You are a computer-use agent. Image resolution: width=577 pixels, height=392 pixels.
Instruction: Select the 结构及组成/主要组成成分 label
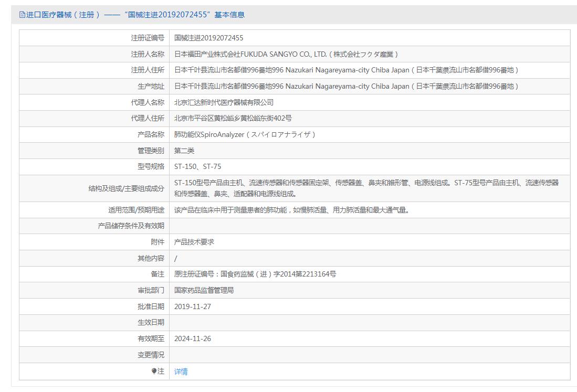pyautogui.click(x=126, y=188)
